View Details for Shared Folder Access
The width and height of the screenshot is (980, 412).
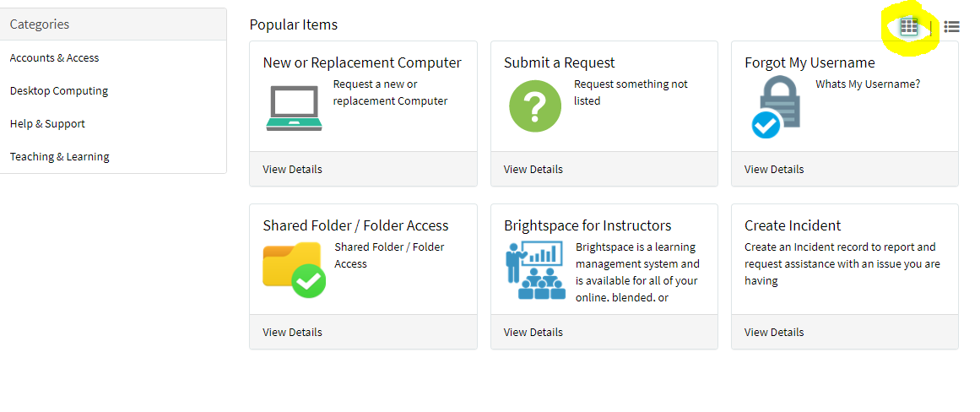pos(293,332)
